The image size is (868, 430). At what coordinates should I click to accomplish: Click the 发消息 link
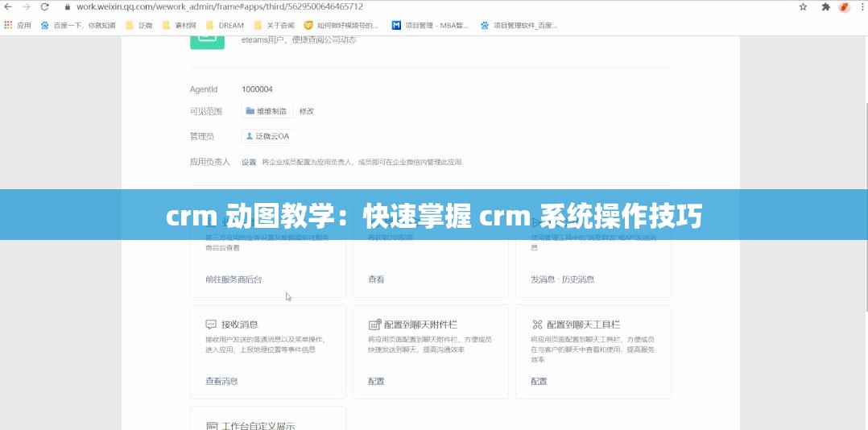pos(543,279)
